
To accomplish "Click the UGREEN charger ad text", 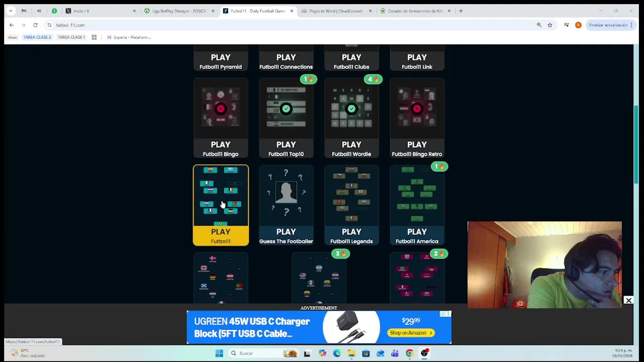I will [x=252, y=327].
